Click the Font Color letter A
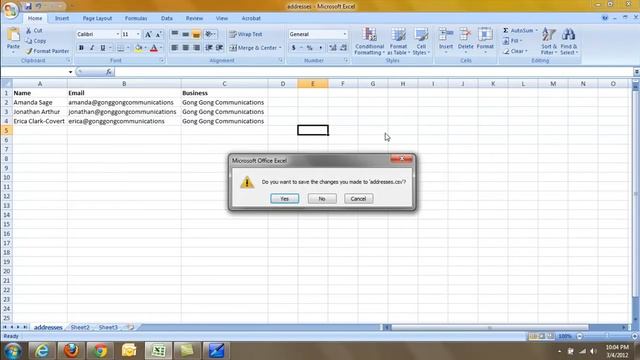The image size is (640, 360). click(x=154, y=48)
